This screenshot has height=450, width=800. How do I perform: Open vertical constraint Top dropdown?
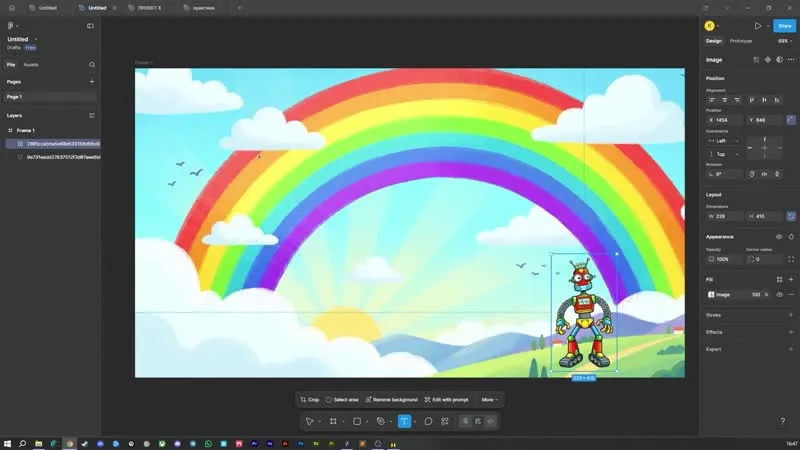(x=724, y=154)
